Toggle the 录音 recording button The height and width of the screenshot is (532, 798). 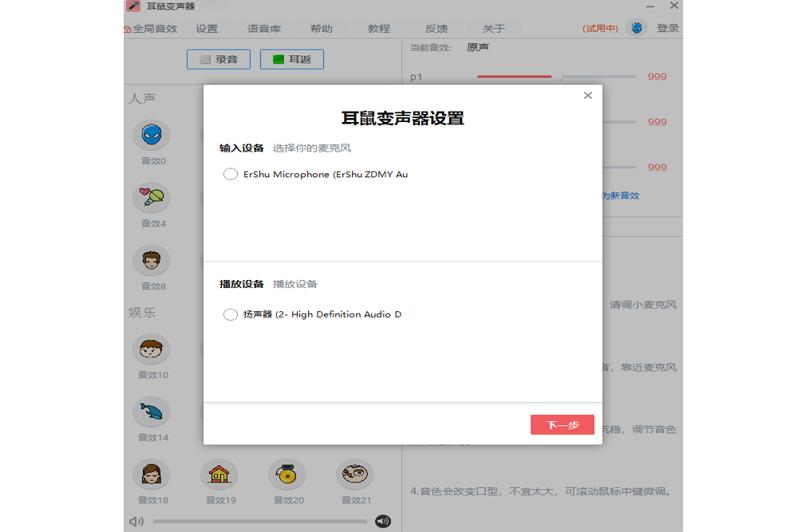218,59
